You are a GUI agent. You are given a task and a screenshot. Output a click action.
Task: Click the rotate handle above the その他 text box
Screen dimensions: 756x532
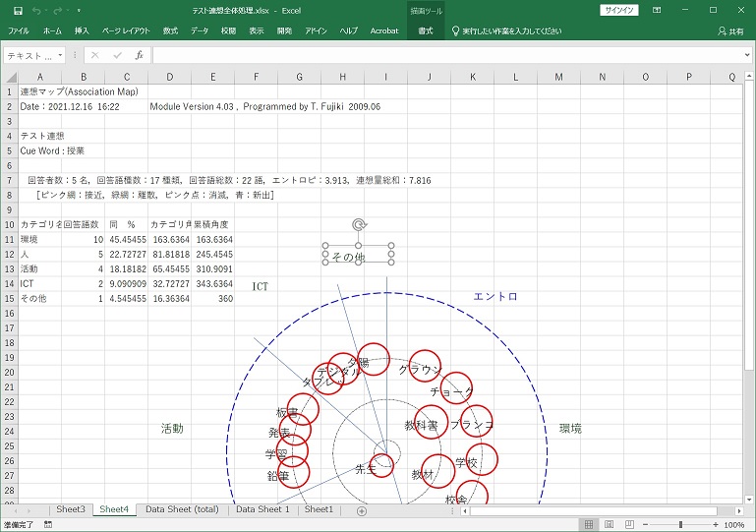tap(358, 225)
